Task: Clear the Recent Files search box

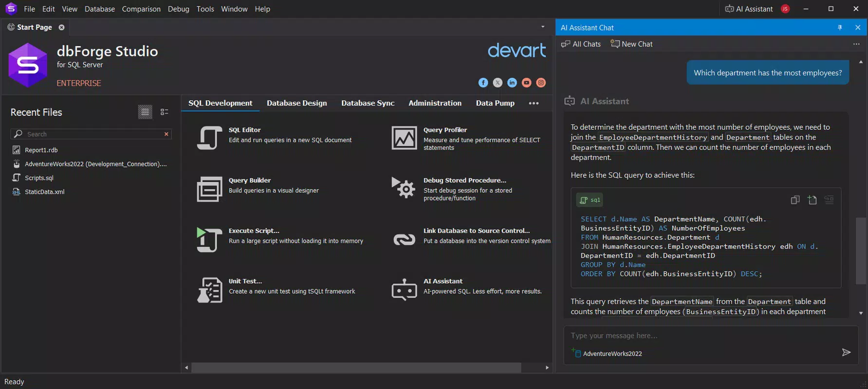Action: coord(166,134)
